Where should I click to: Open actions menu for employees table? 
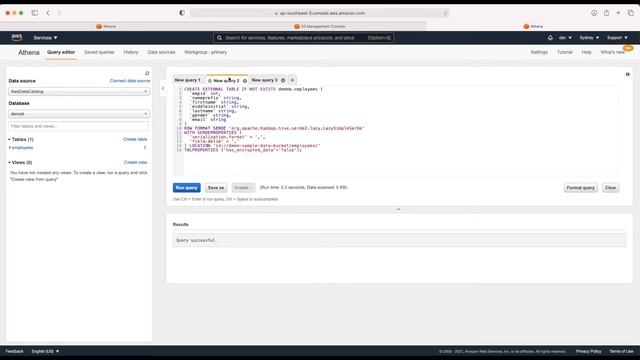point(145,148)
